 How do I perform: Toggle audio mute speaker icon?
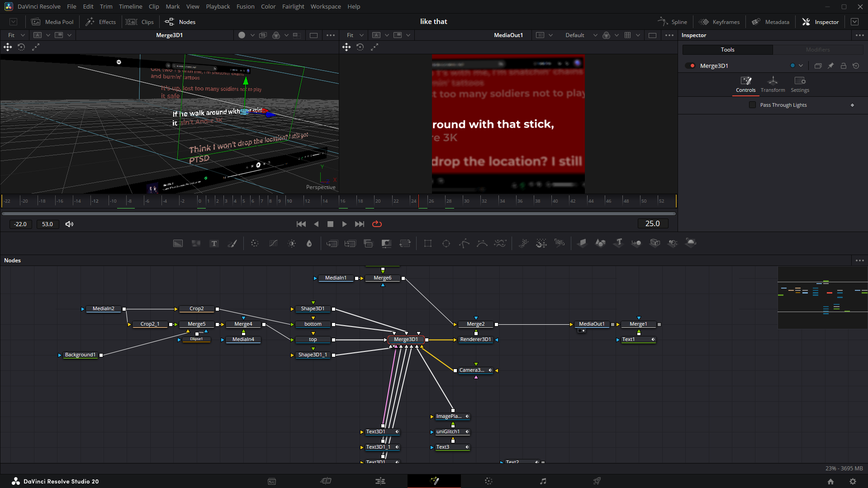69,224
